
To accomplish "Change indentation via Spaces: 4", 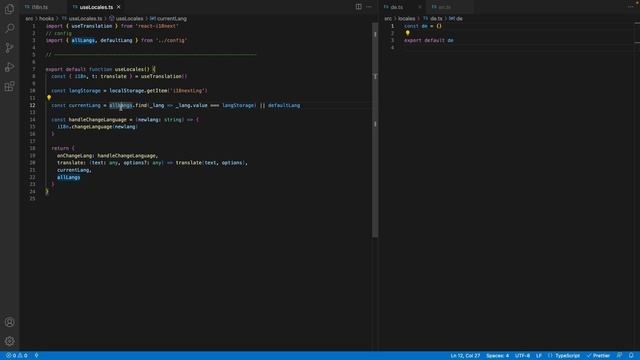I will [x=497, y=356].
